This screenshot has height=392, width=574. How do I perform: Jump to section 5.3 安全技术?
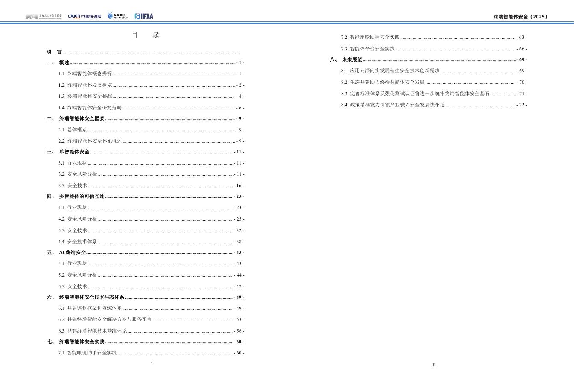click(x=151, y=286)
